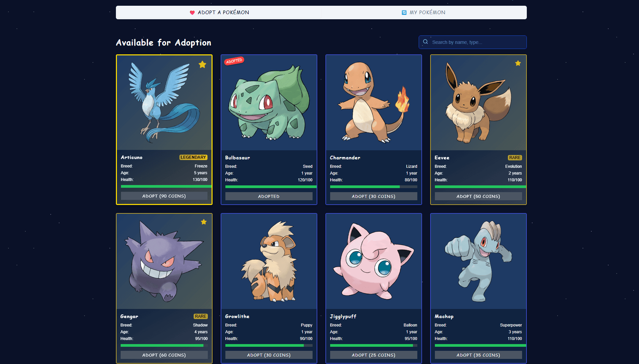Click the Machop artwork
639x364 pixels.
[x=478, y=261]
